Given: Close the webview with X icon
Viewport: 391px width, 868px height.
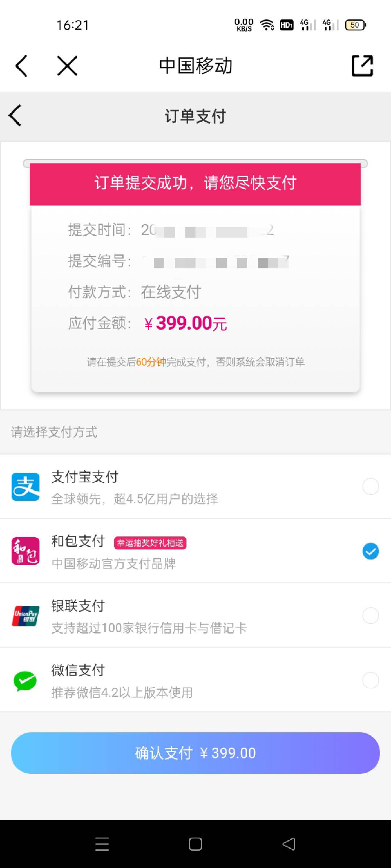Looking at the screenshot, I should tap(67, 66).
